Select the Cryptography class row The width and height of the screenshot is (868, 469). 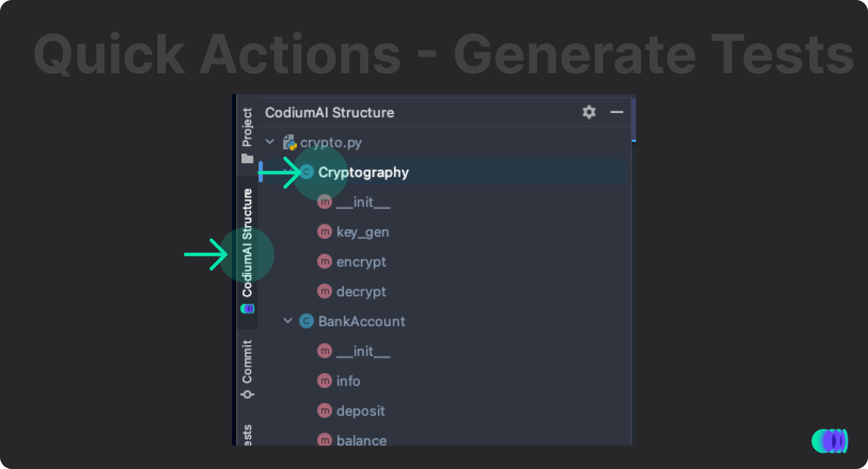[x=443, y=172]
